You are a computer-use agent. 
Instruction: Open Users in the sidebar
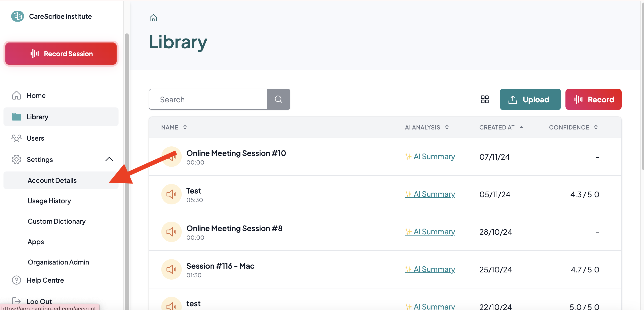61,138
